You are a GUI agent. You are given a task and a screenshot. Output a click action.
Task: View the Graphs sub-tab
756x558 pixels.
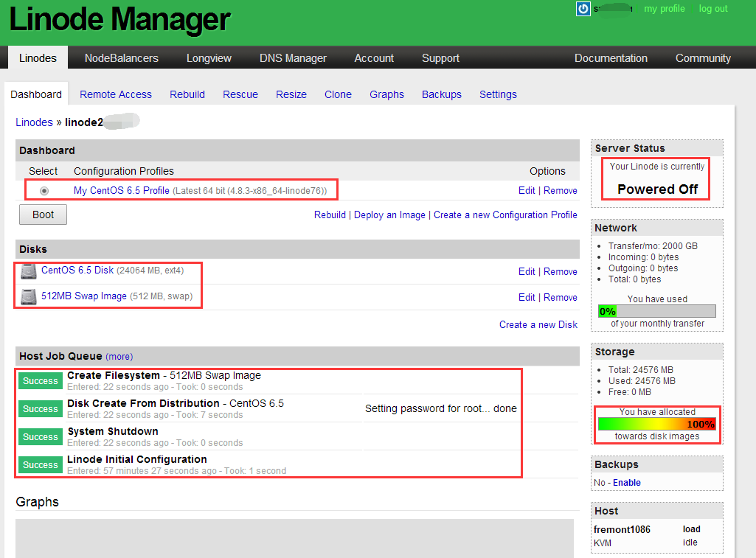386,94
